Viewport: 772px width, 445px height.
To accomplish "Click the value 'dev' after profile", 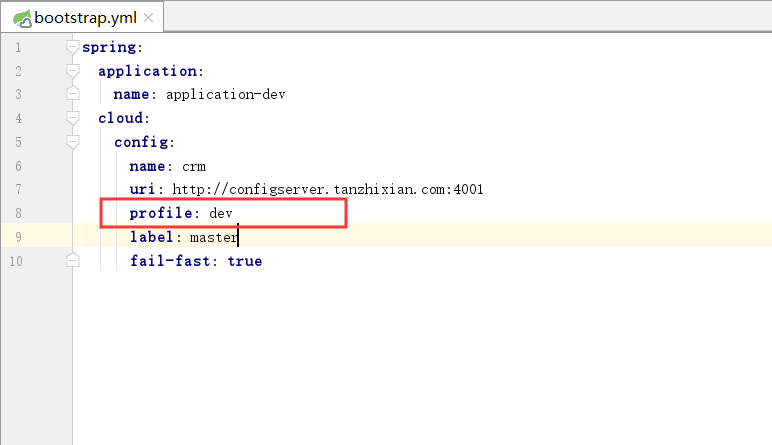I will (221, 213).
